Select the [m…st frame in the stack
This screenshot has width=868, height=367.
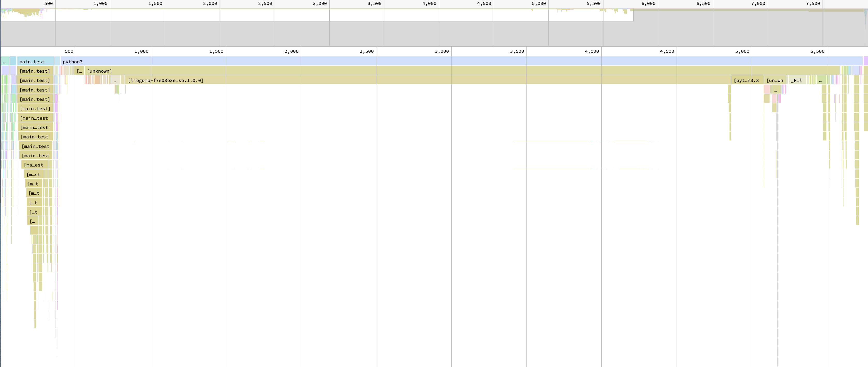34,174
